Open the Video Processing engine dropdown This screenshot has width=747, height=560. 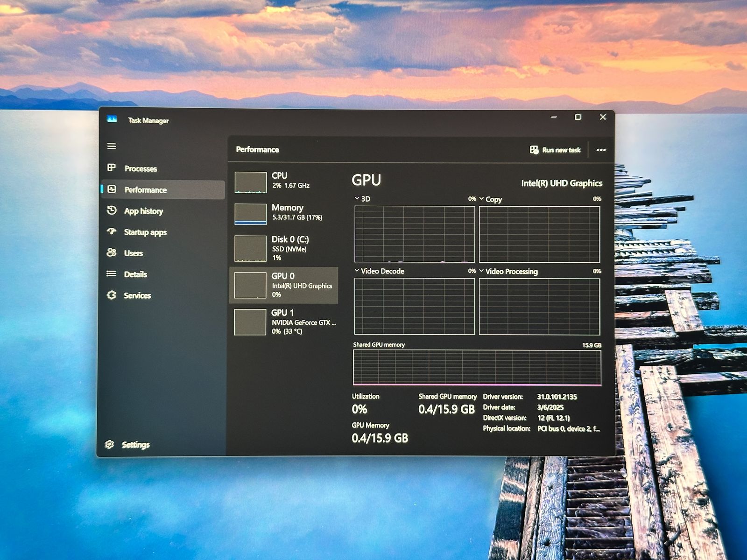pos(481,271)
